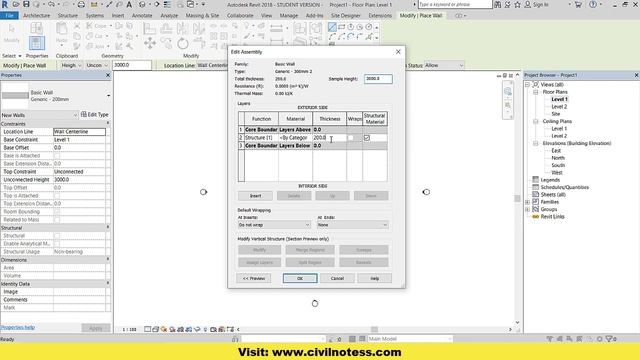Screen dimensions: 640x360
Task: Click the Move tool icon in Modify panel
Action: pos(150,43)
